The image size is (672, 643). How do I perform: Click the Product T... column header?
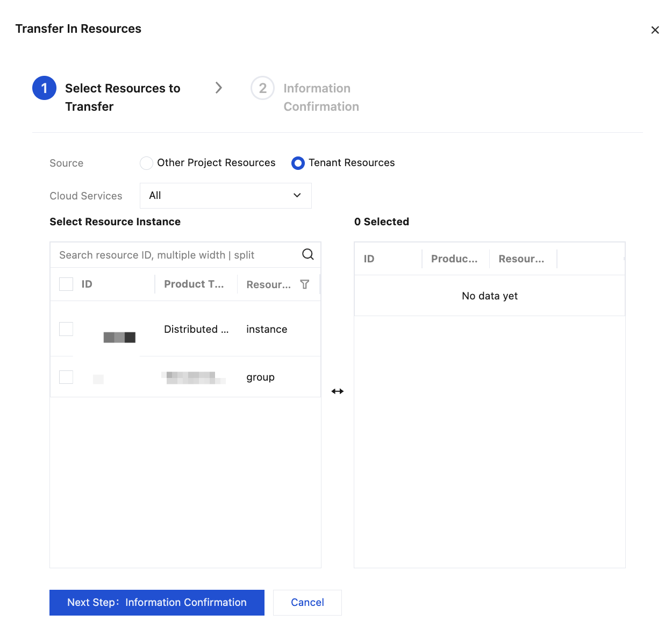click(x=194, y=284)
